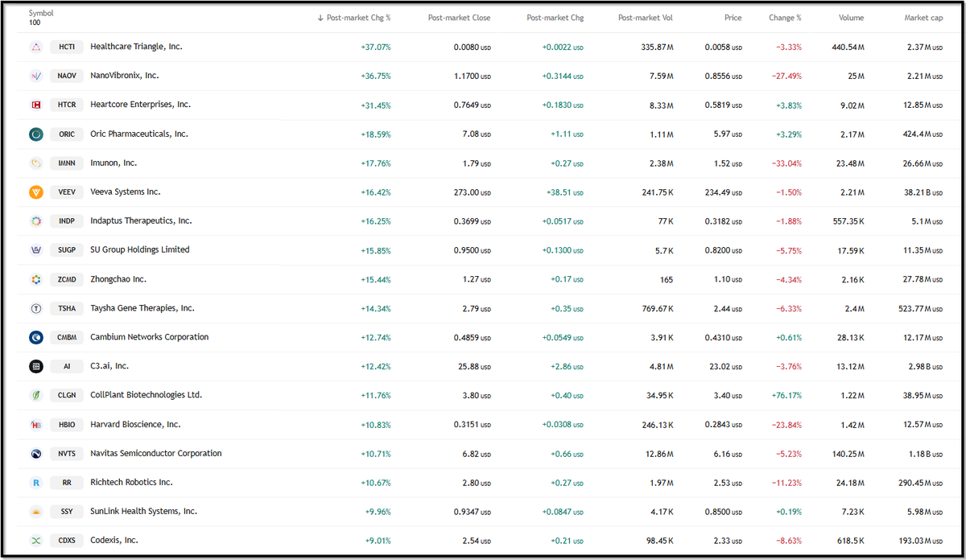Screen dimensions: 966x560
Task: Sort by Post-market Chg % column header
Action: 354,18
